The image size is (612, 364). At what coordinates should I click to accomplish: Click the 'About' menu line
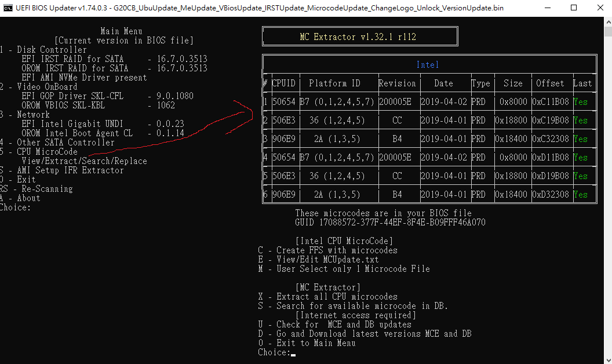[20, 198]
